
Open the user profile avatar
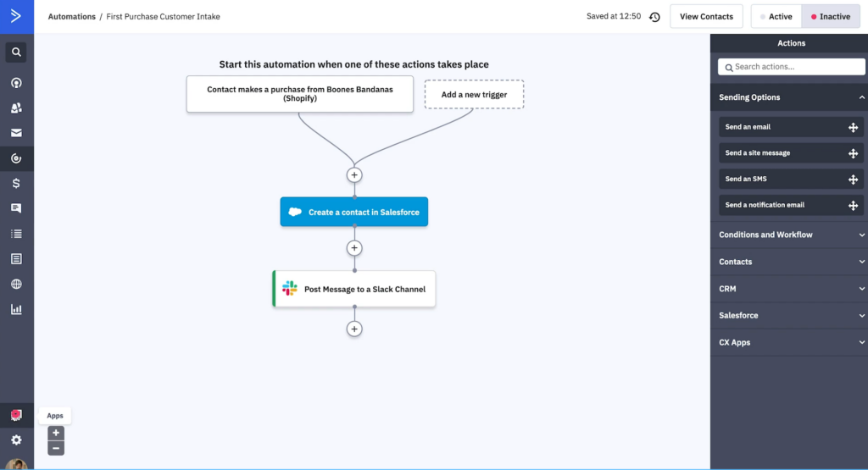coord(16,464)
